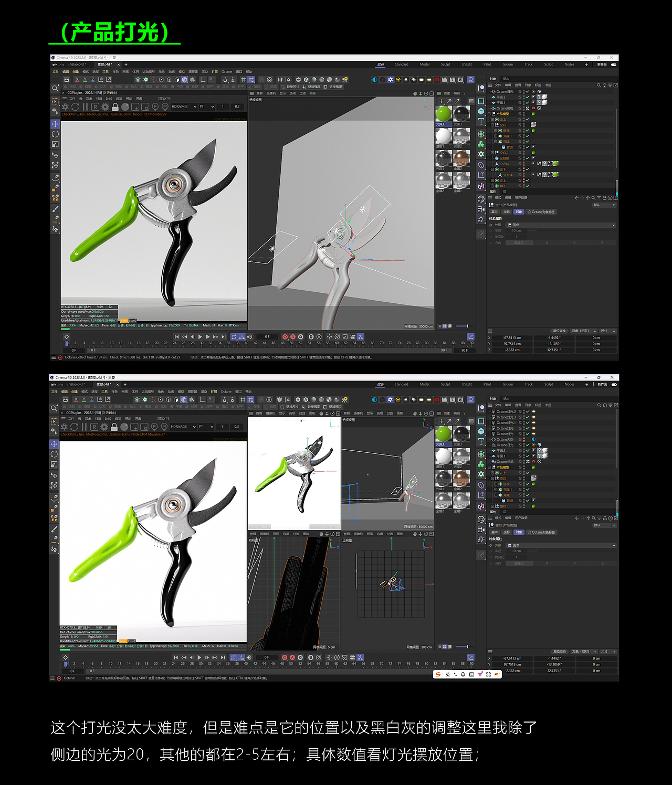The height and width of the screenshot is (785, 672).
Task: Open 默认 dropdown in upper attribute manager
Action: click(x=604, y=205)
